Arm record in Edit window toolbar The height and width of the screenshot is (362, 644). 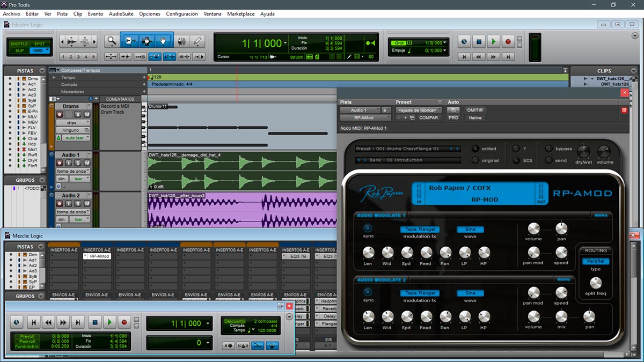[x=508, y=41]
